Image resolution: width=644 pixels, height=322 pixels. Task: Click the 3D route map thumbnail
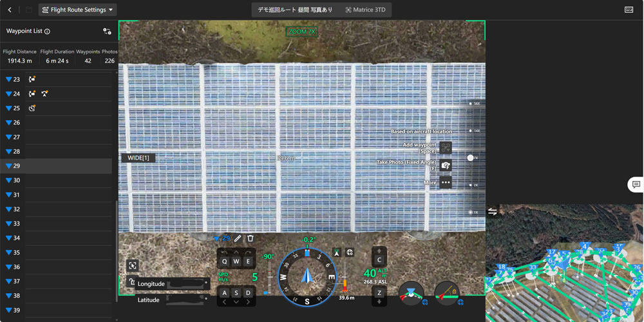click(x=564, y=263)
